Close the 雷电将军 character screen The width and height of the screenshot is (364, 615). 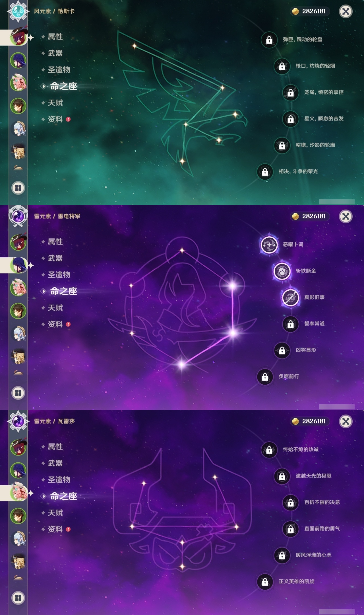346,216
